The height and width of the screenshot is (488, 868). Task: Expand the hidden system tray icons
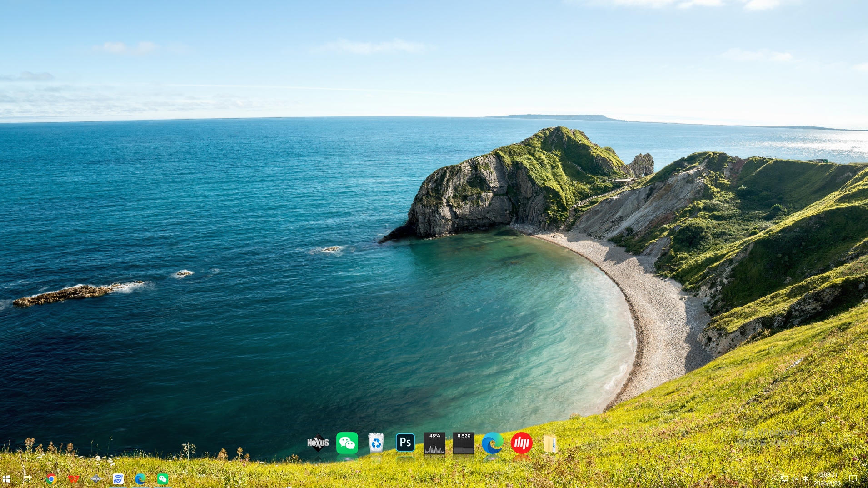point(773,478)
